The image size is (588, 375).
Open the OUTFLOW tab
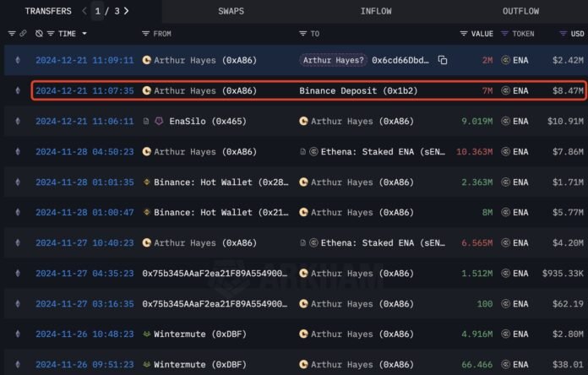[520, 11]
